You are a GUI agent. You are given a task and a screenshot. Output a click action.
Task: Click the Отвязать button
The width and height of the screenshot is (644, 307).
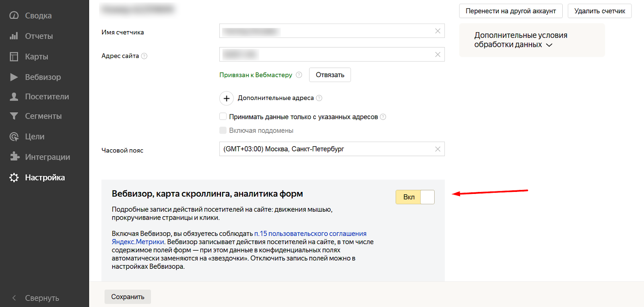click(x=330, y=75)
